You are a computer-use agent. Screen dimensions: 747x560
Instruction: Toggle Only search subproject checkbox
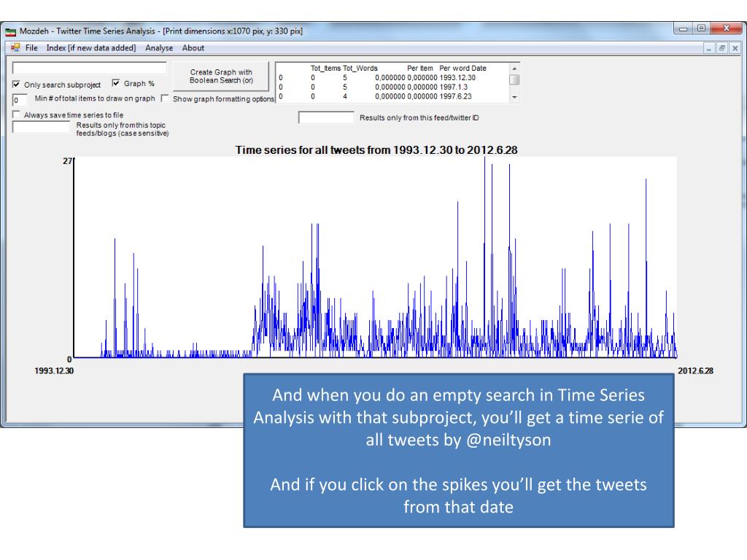[16, 85]
